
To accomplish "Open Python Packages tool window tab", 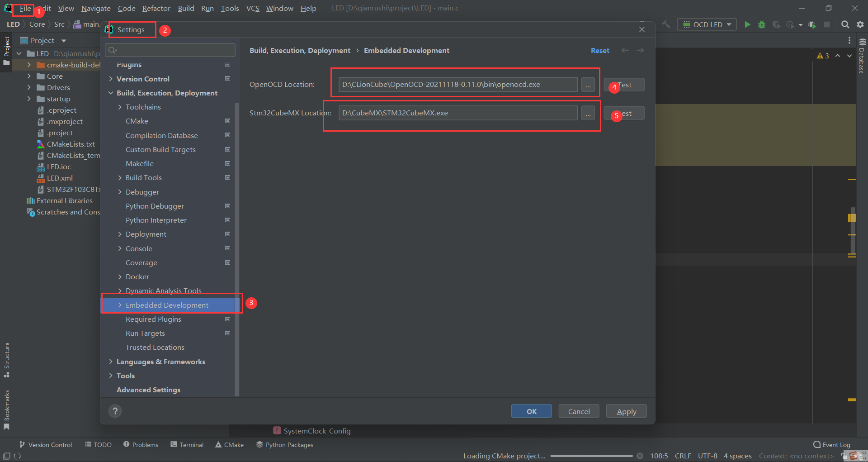I will point(285,445).
